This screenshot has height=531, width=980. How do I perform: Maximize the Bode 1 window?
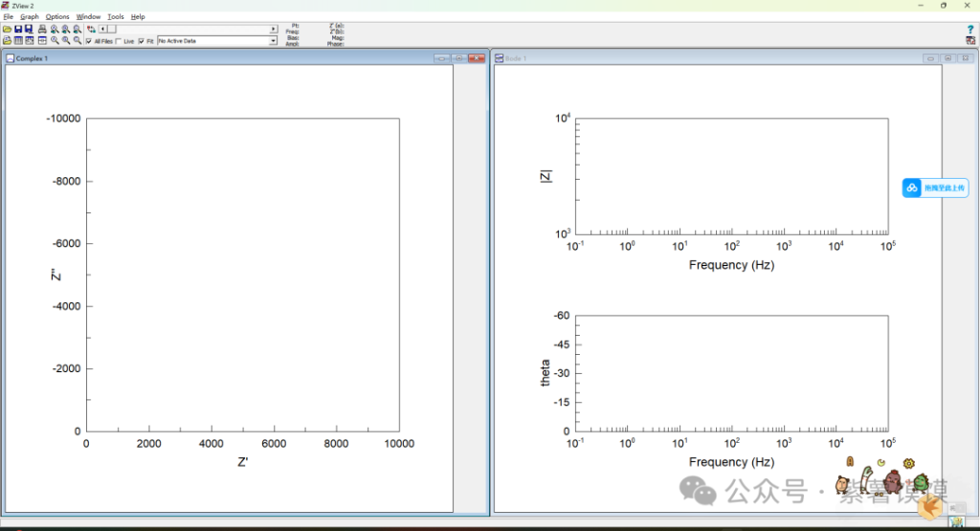(x=947, y=58)
